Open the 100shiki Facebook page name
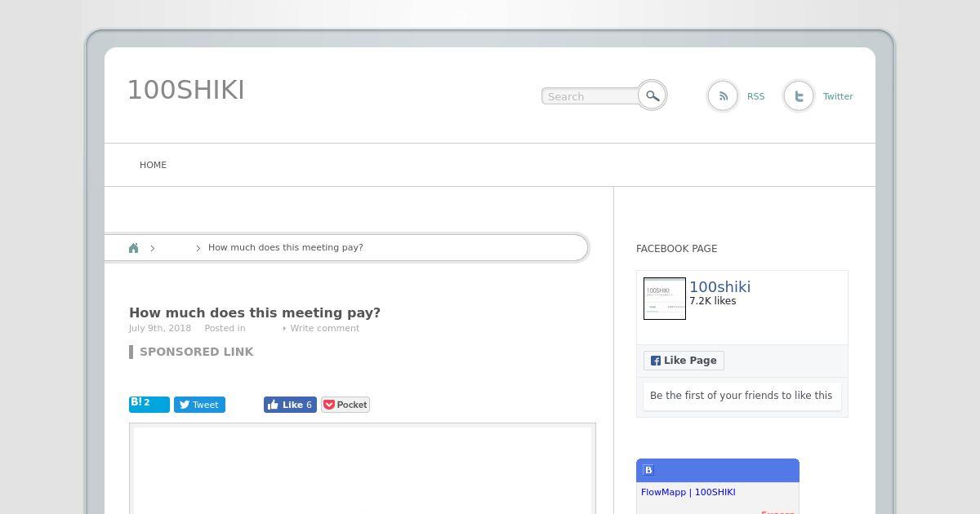 (719, 286)
